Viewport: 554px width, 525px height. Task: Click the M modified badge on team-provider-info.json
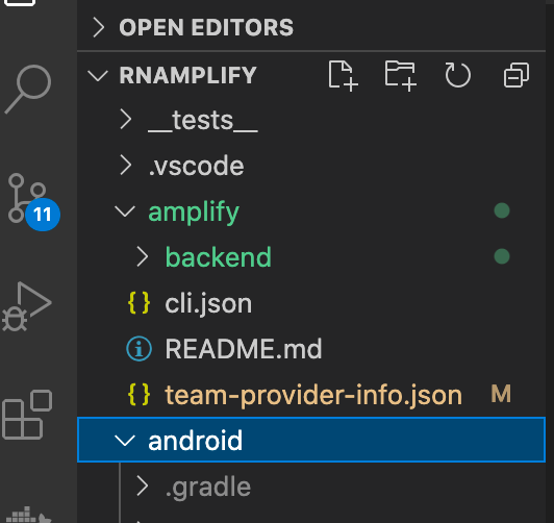click(x=501, y=394)
